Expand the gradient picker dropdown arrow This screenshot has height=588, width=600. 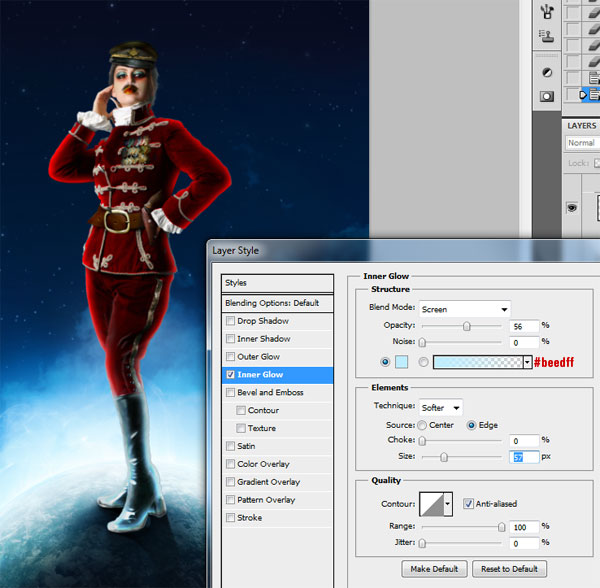(528, 362)
